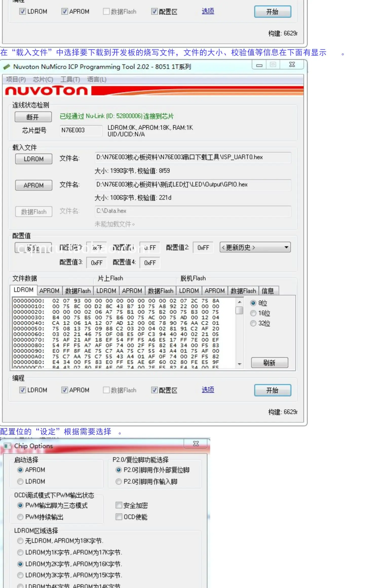Viewport: 380px width, 588px height.
Task: Click the Chip Options dialog title icon
Action: click(8, 446)
